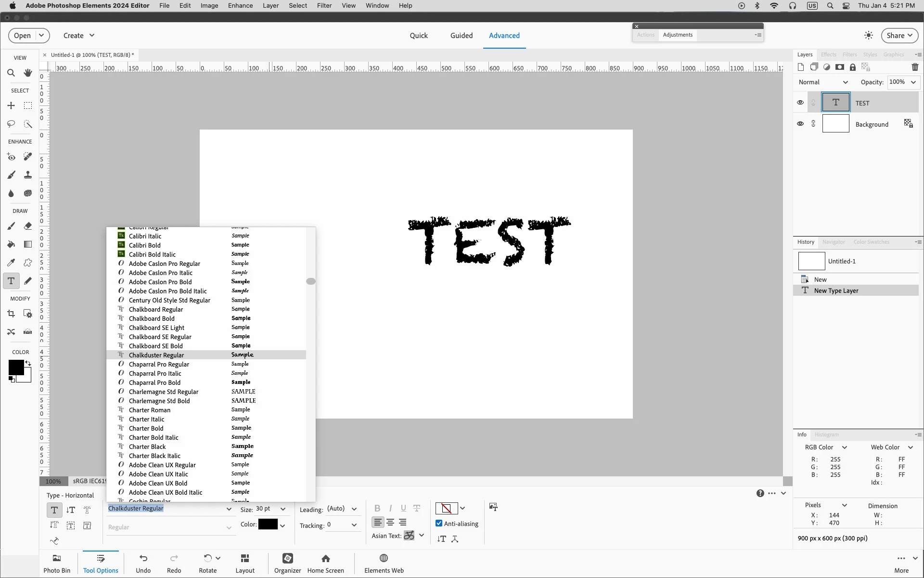Click the Share button
The image size is (924, 578).
899,36
